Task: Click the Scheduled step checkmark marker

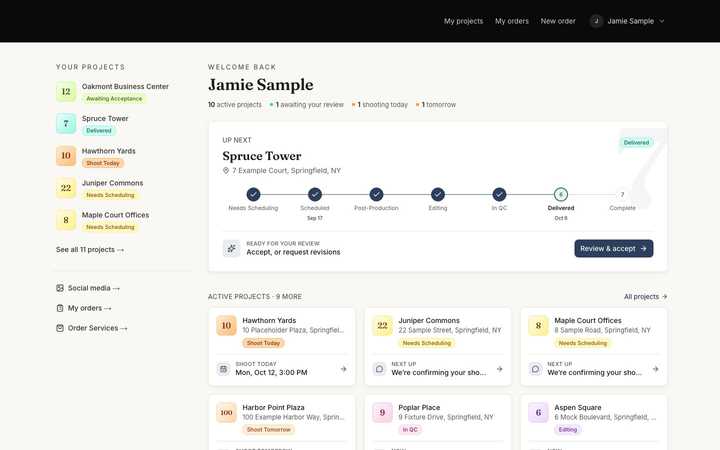Action: (x=315, y=195)
